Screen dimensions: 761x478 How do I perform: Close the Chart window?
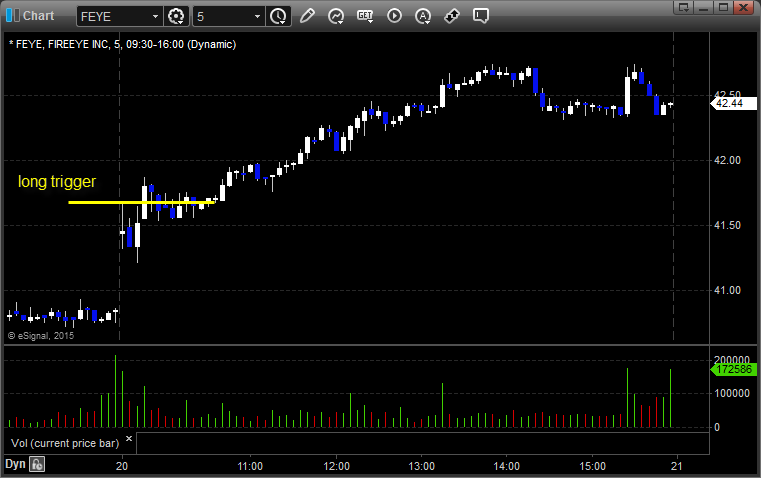[x=744, y=7]
